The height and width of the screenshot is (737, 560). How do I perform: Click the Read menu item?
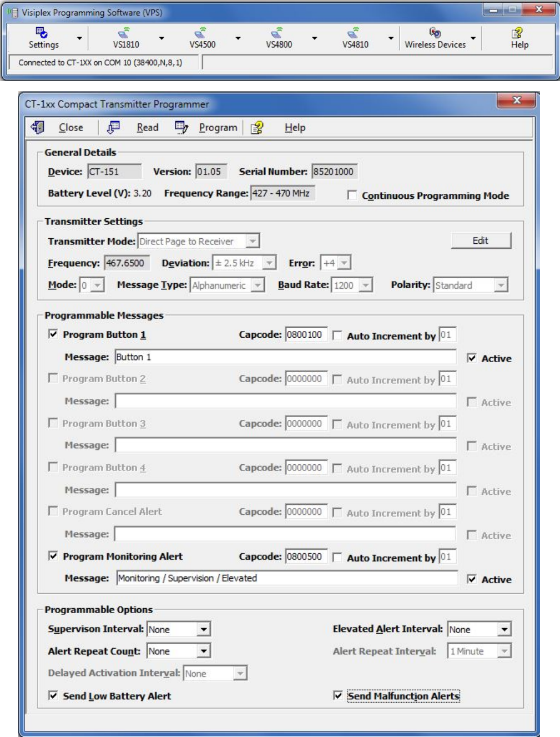tap(148, 127)
